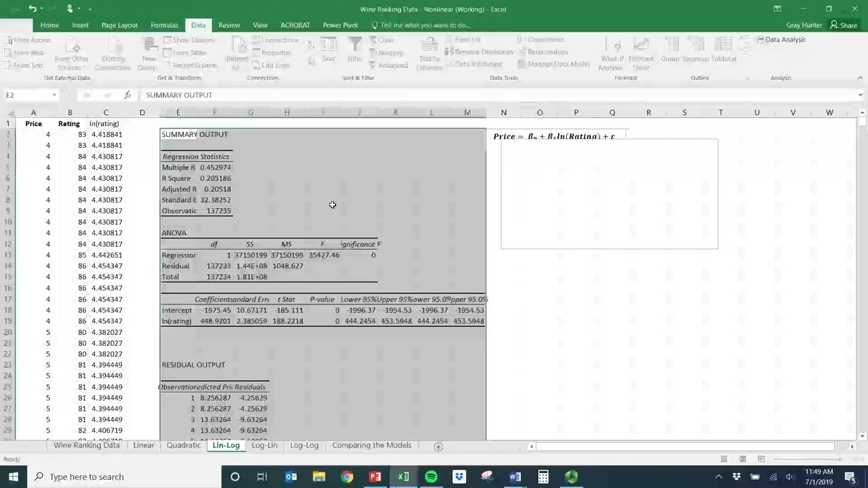Open the New Query button
Screen dimensions: 868x488
point(149,53)
